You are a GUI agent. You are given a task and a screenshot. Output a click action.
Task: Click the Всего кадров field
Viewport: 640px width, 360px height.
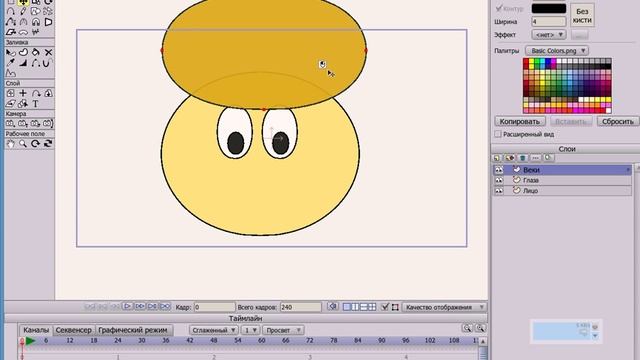click(x=300, y=307)
